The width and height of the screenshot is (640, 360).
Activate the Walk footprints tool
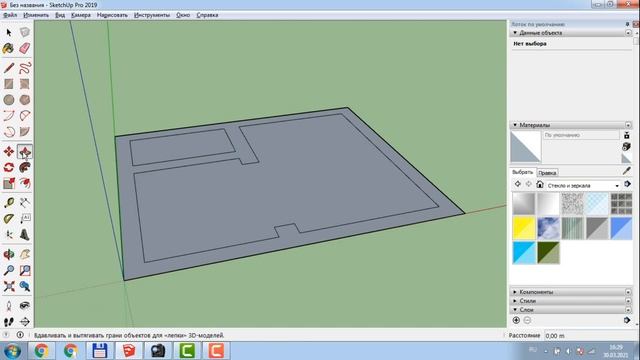[9, 322]
